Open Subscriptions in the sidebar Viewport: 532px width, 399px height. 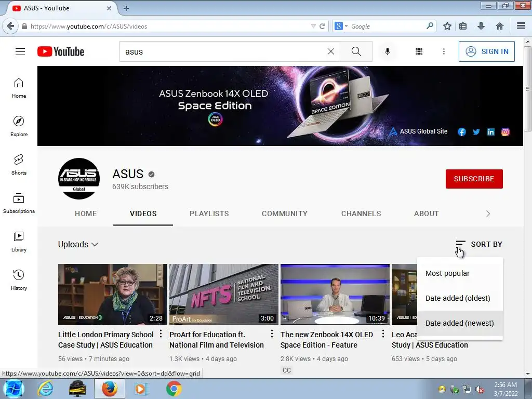[x=19, y=204]
